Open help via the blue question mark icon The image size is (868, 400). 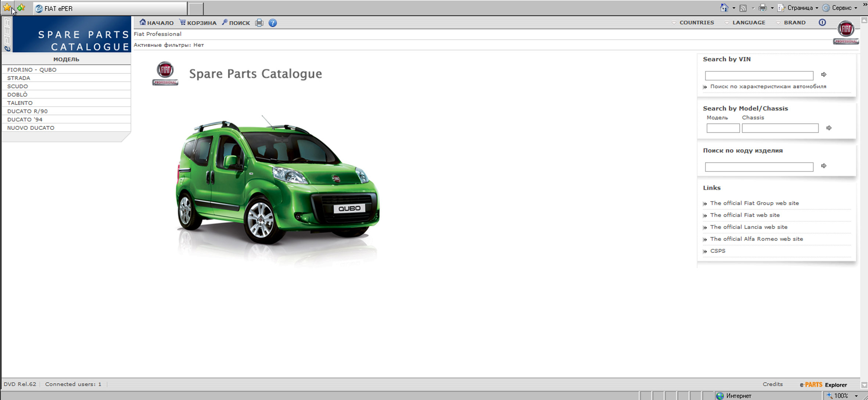[x=273, y=23]
